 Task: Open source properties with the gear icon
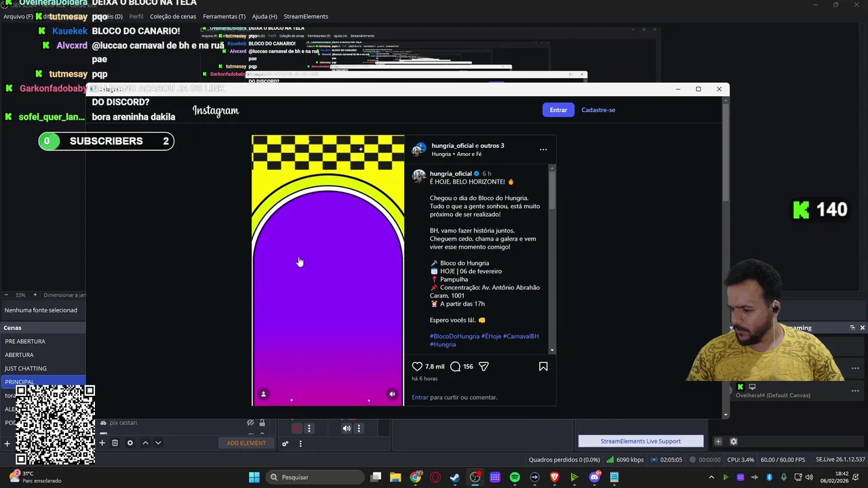[130, 443]
